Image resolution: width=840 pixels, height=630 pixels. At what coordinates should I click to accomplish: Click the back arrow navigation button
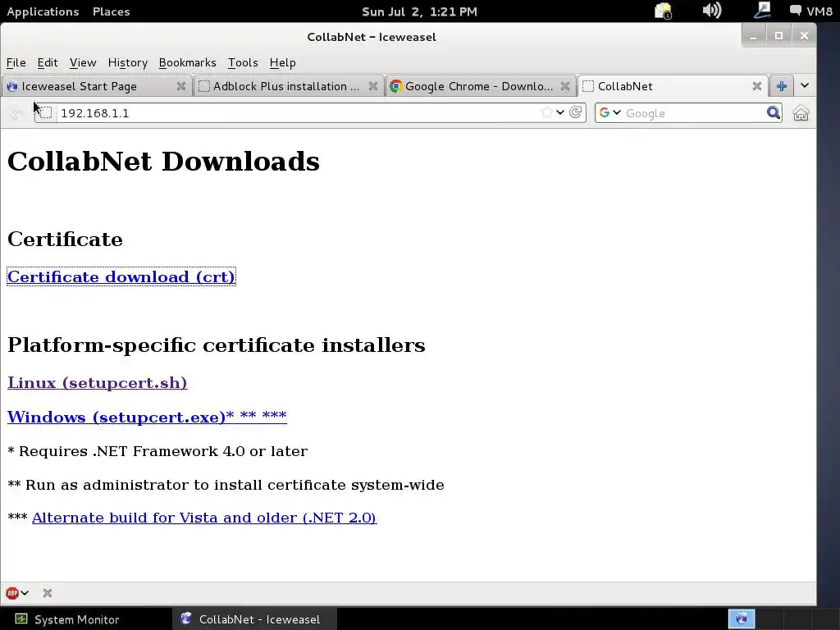[16, 113]
